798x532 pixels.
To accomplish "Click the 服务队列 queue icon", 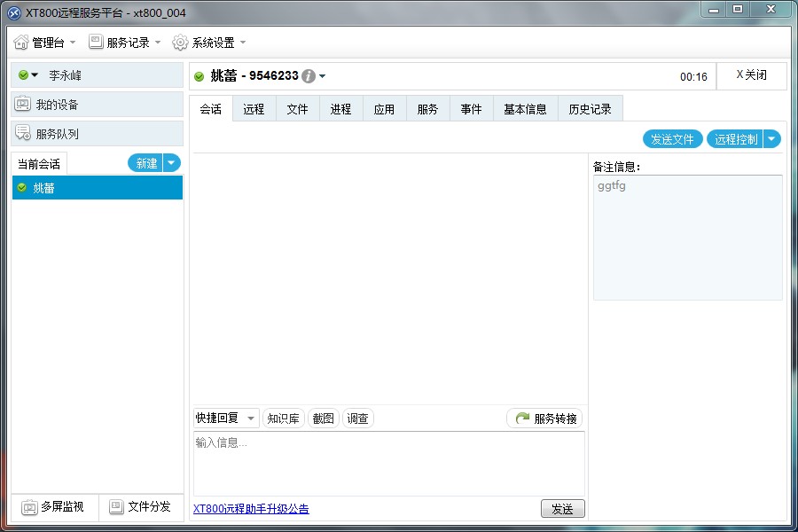I will tap(23, 133).
